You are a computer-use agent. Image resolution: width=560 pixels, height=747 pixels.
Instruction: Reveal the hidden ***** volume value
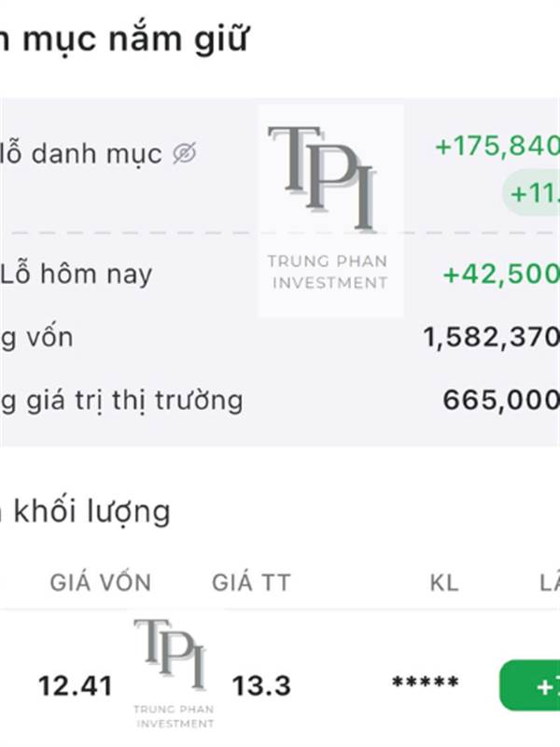tap(426, 684)
